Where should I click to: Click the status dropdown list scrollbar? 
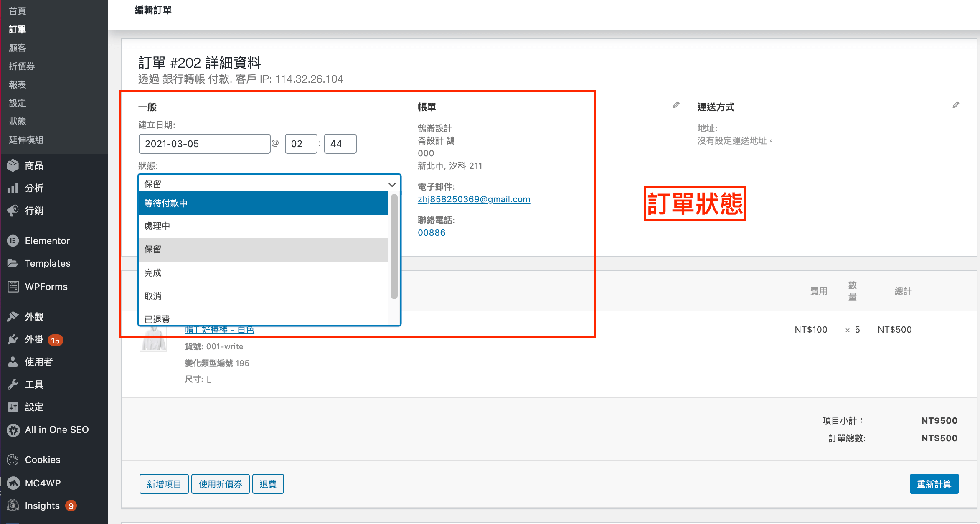(394, 247)
